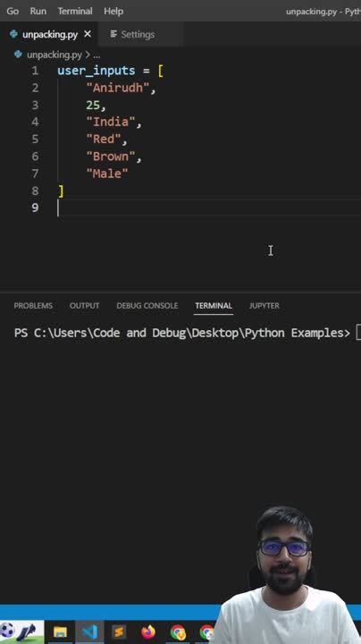Open Firefox from the taskbar
The width and height of the screenshot is (361, 644).
pos(148,631)
